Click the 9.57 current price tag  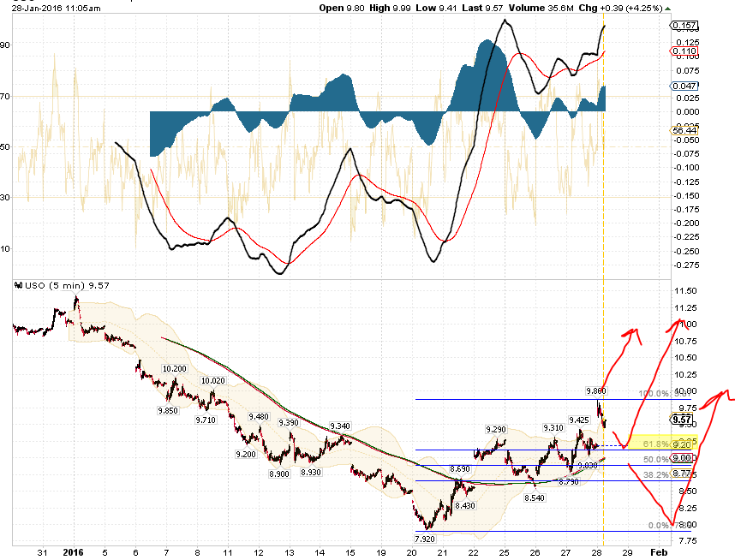coord(682,420)
